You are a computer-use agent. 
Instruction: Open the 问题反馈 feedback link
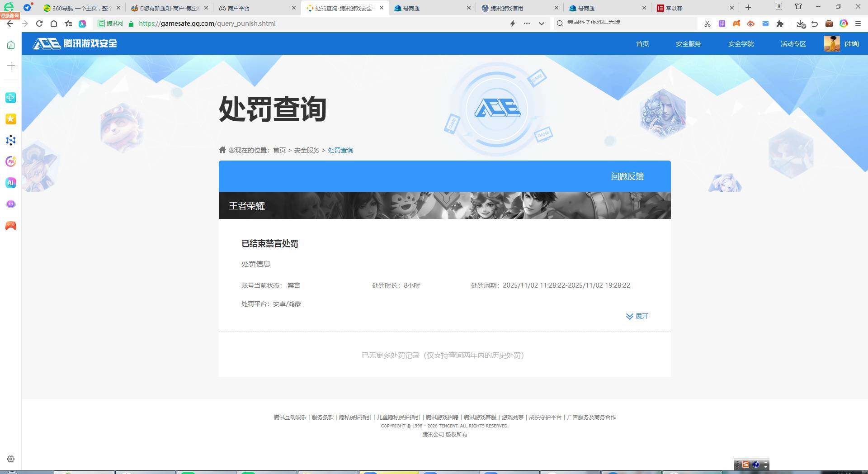pos(627,176)
